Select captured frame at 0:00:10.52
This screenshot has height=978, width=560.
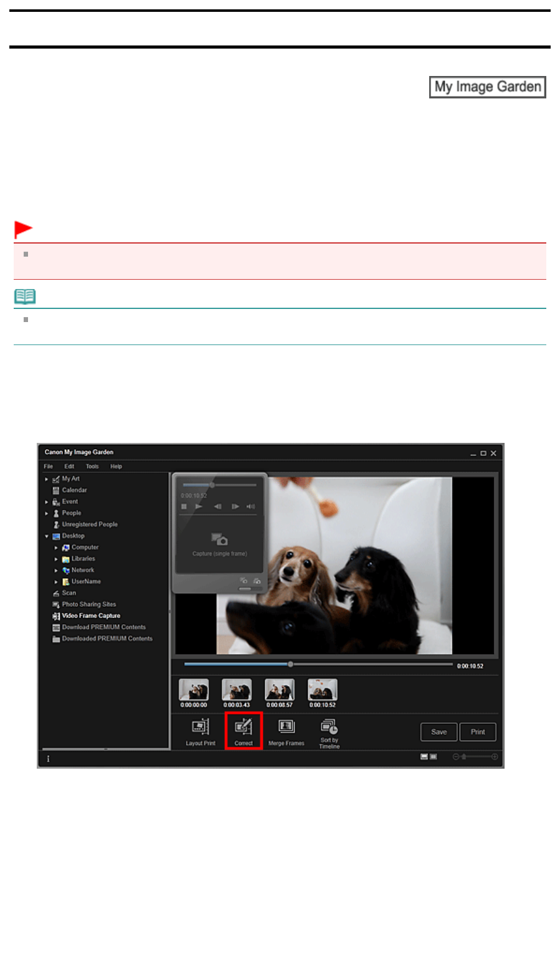(323, 690)
